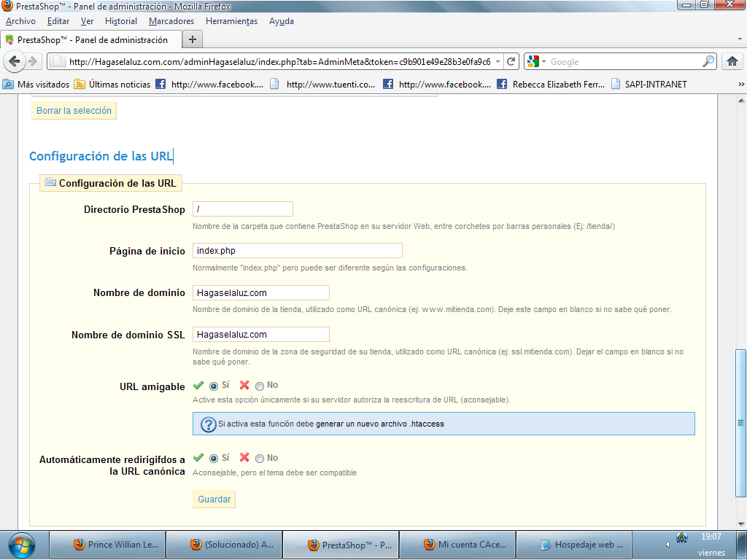The width and height of the screenshot is (747, 560).
Task: Click the green check for canonical URL redirect
Action: click(x=198, y=458)
